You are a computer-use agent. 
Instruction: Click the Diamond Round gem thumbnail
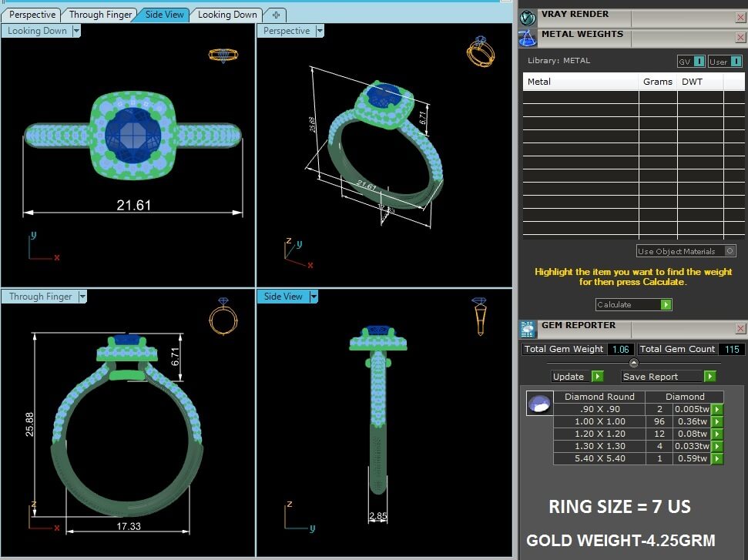[x=538, y=404]
